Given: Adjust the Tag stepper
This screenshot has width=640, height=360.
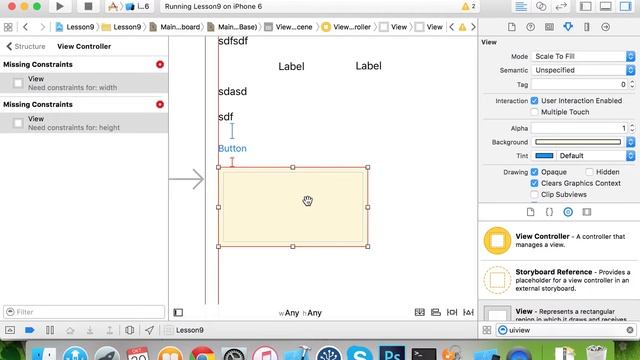Looking at the screenshot, I should (x=632, y=84).
